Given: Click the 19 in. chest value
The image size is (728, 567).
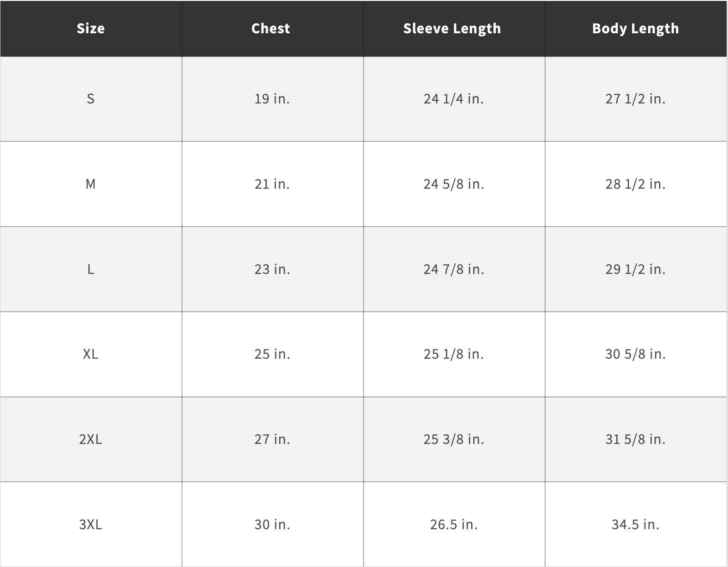Looking at the screenshot, I should point(272,99).
